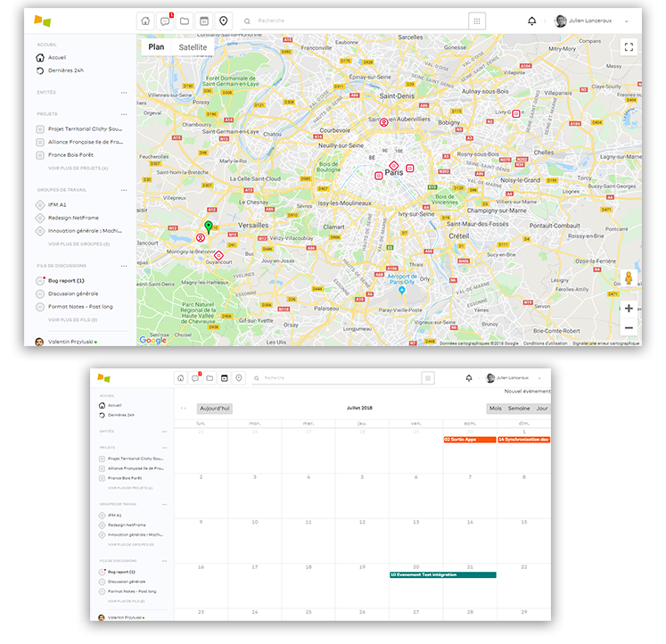Select the Street View pegman icon
Image resolution: width=666 pixels, height=644 pixels.
coord(629,277)
